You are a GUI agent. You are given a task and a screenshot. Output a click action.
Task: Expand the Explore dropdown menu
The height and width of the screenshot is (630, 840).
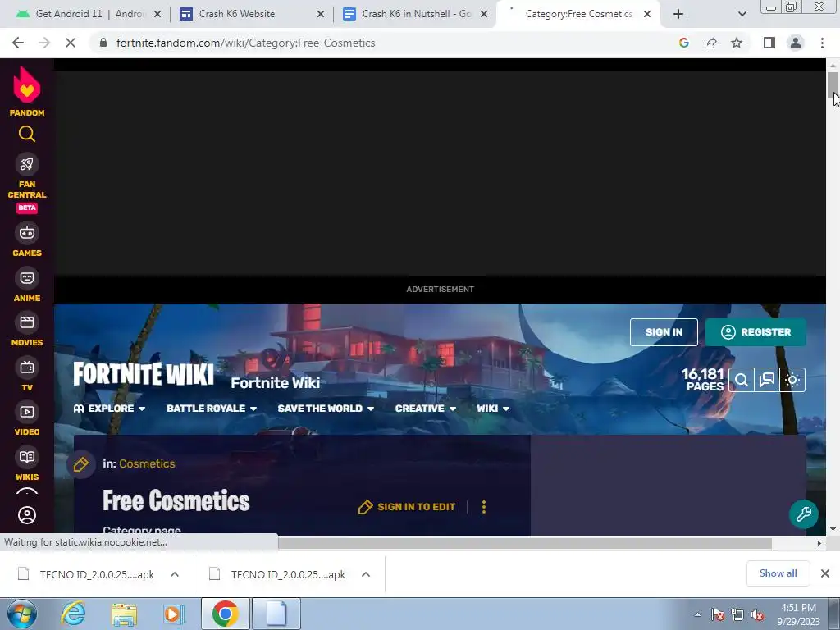pos(109,409)
